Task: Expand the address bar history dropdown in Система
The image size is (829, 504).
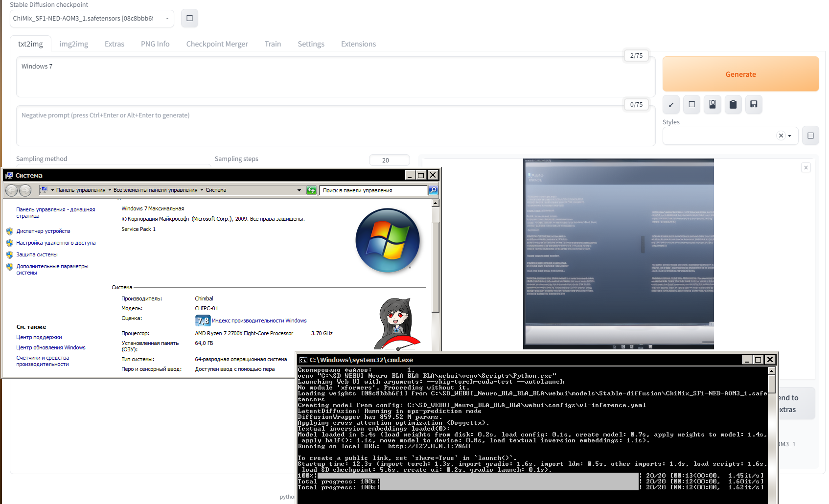Action: point(299,190)
